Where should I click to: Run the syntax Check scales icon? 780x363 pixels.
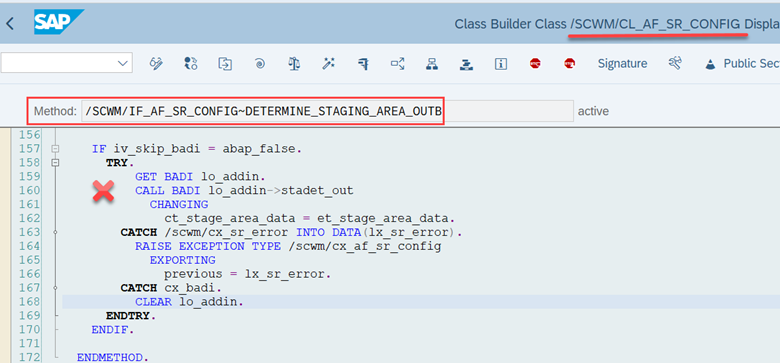pyautogui.click(x=293, y=63)
